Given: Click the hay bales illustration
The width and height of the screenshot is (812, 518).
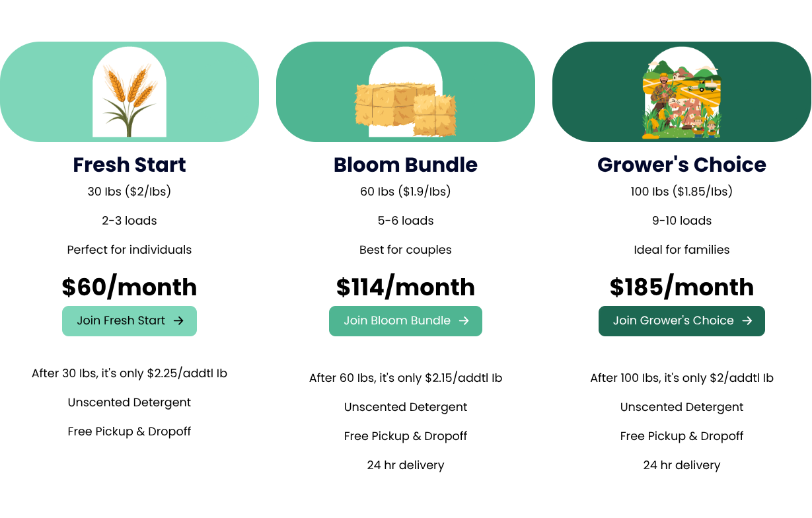Looking at the screenshot, I should point(405,104).
